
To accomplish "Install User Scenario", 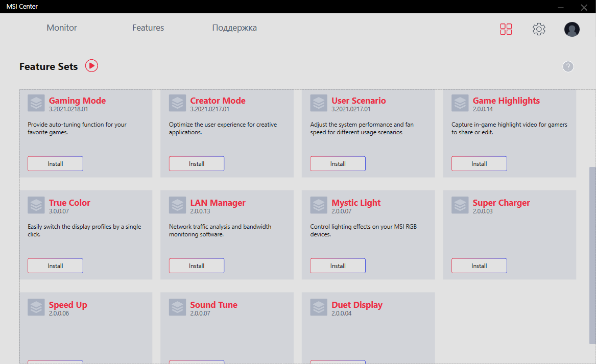I will [338, 164].
